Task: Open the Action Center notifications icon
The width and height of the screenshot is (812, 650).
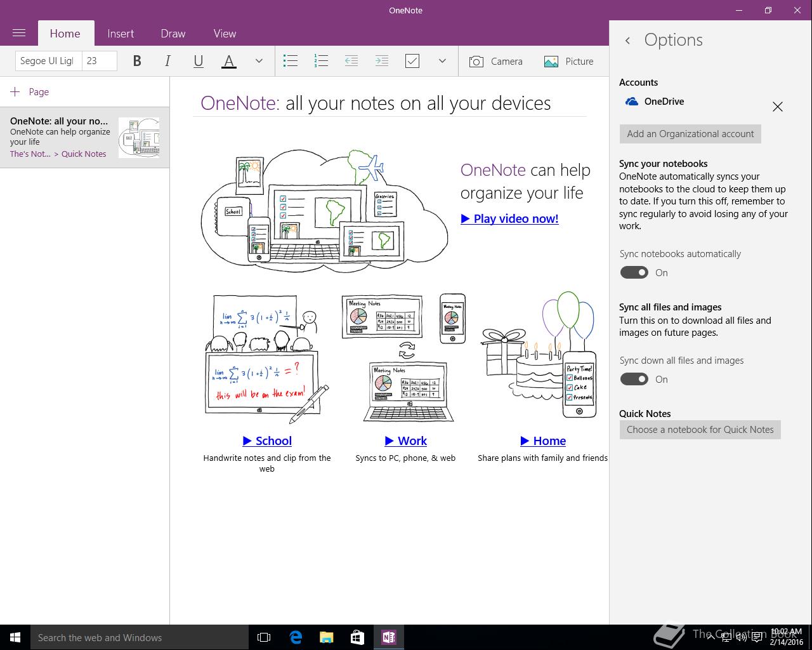Action: (x=757, y=637)
